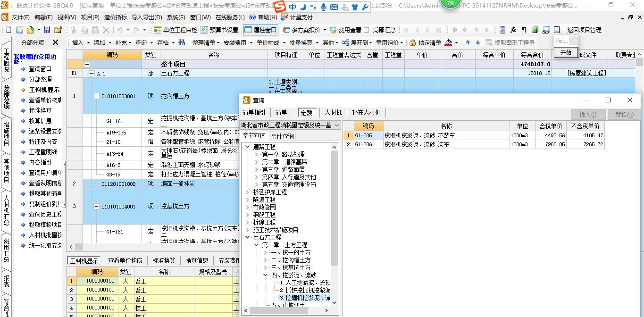This screenshot has height=317, width=644.
Task: Open the 造价指标 menu
Action: (116, 17)
